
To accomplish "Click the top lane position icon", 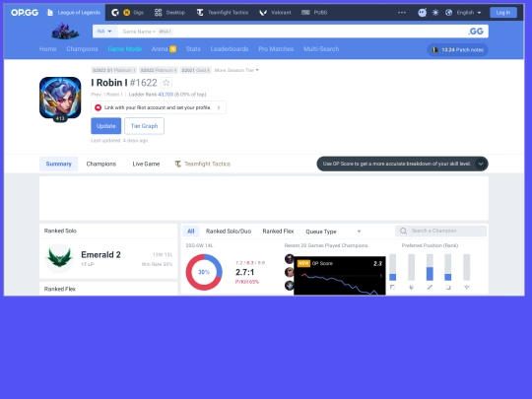I will (x=392, y=288).
